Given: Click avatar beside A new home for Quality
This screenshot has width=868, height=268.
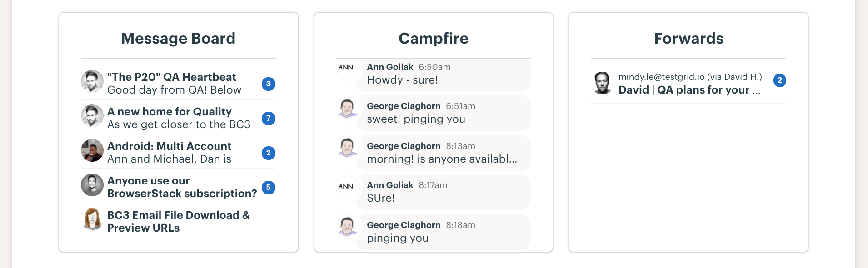Looking at the screenshot, I should click(x=92, y=116).
